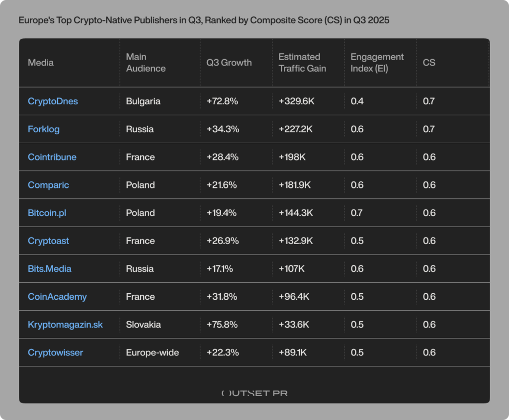This screenshot has width=509, height=420.
Task: Click the Kryptomagazin.sk link
Action: (x=66, y=324)
